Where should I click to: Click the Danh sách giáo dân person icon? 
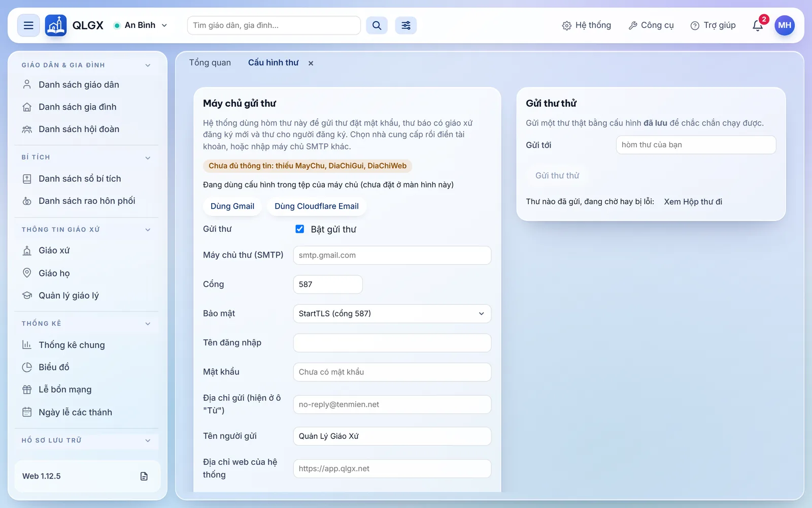(27, 84)
